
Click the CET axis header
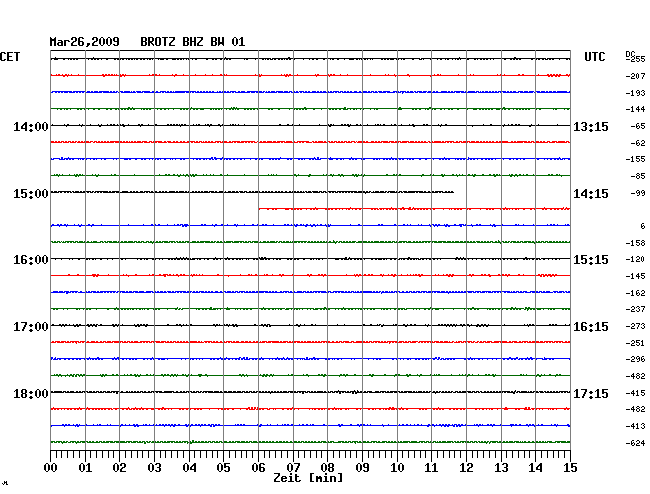coord(10,57)
